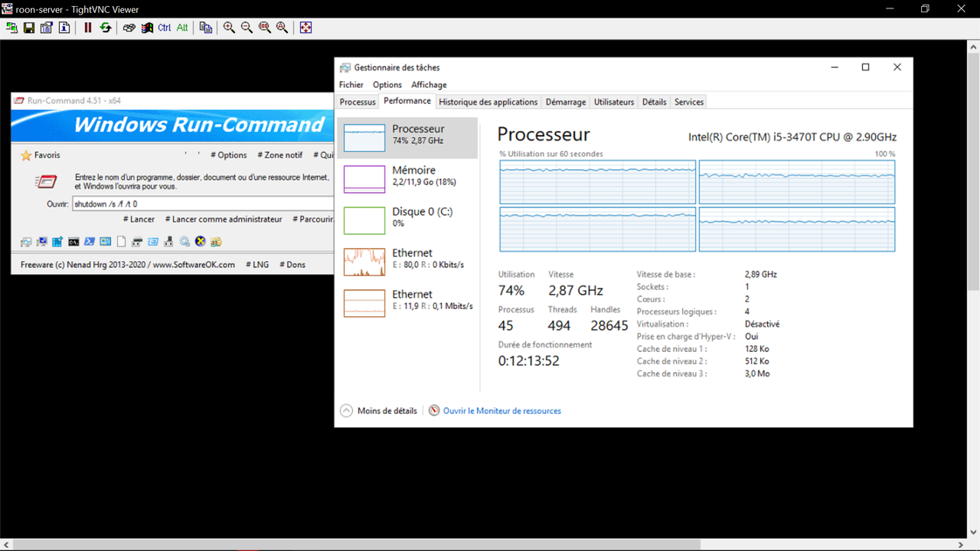Click the # Lancer button
980x551 pixels.
point(139,220)
